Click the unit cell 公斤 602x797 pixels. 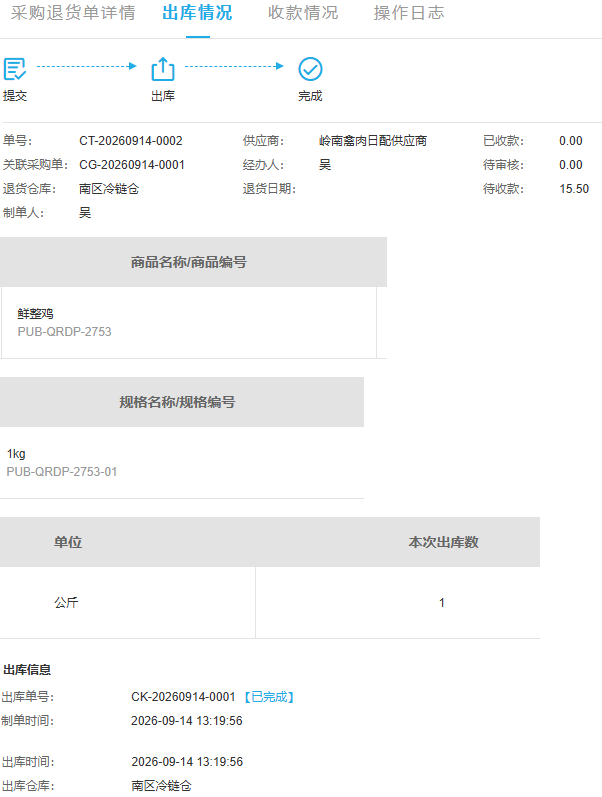point(66,602)
